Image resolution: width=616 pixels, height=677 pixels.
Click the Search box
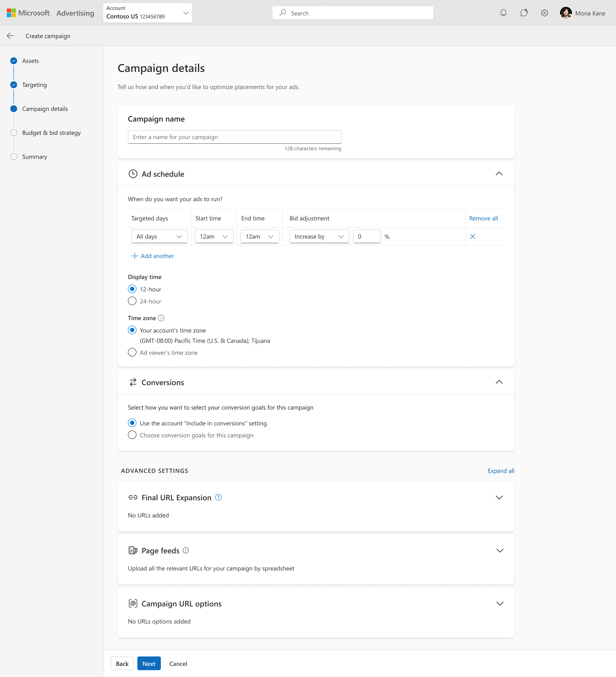pos(352,13)
